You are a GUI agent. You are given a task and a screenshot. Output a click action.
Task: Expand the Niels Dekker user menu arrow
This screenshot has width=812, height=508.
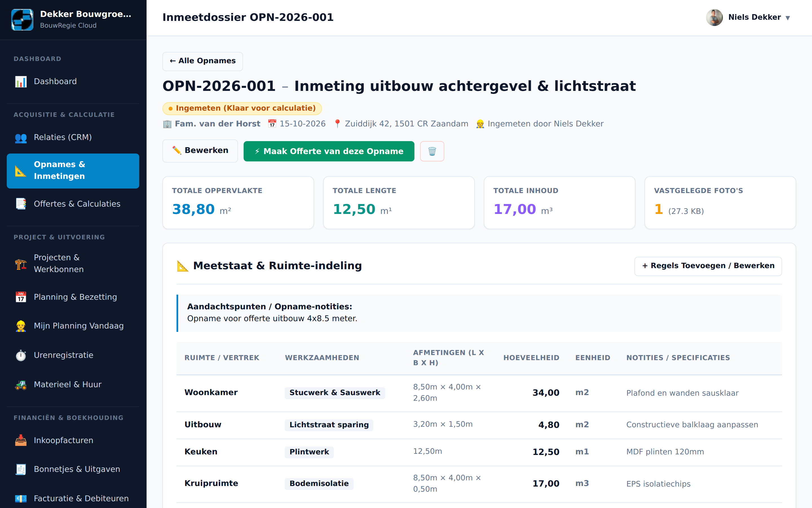point(787,18)
